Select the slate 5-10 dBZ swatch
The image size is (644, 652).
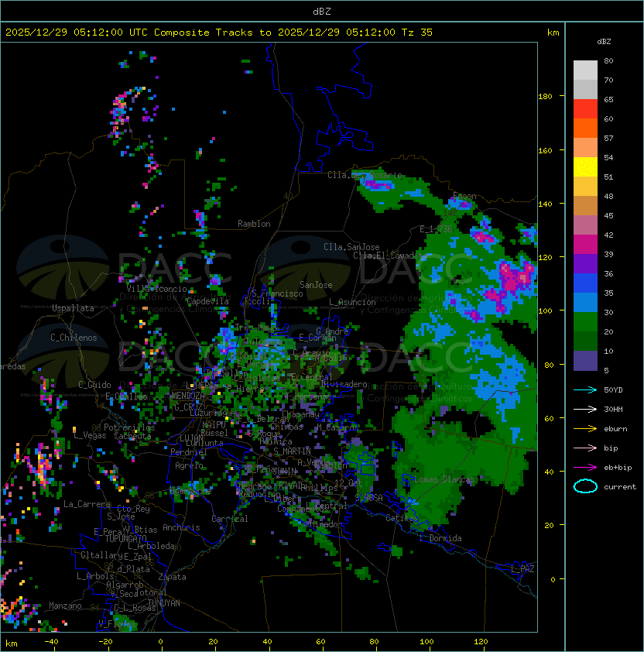coord(585,361)
